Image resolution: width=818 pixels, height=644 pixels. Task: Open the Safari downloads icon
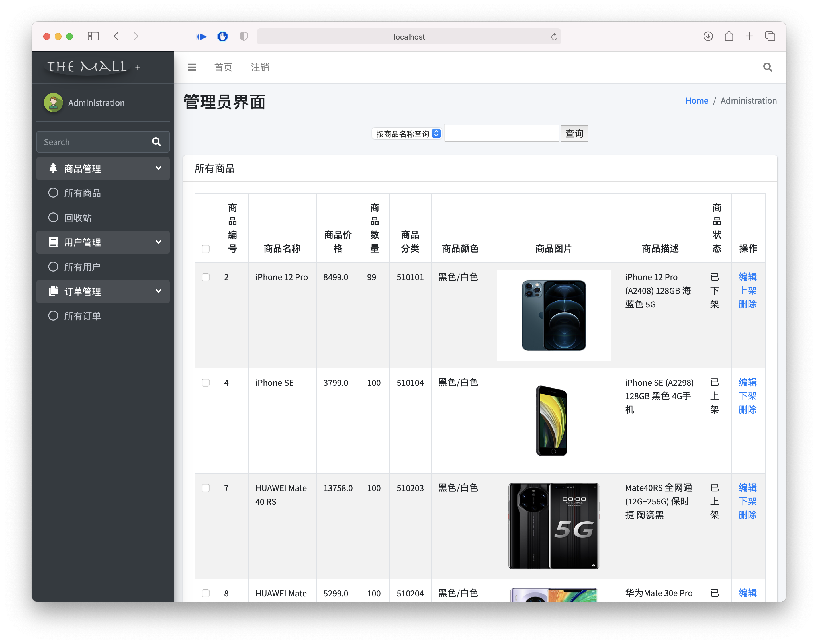[x=708, y=36]
